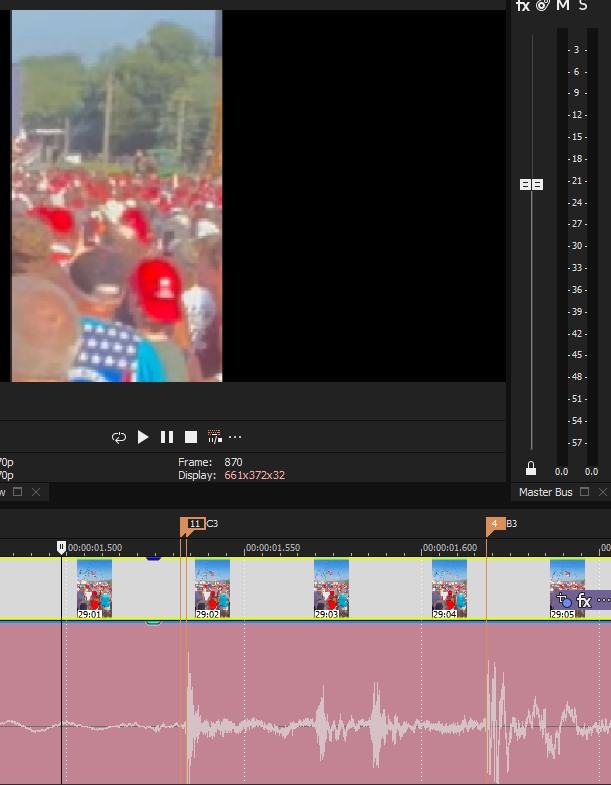Viewport: 611px width, 785px height.
Task: Stop playback with the square Stop button
Action: point(190,437)
